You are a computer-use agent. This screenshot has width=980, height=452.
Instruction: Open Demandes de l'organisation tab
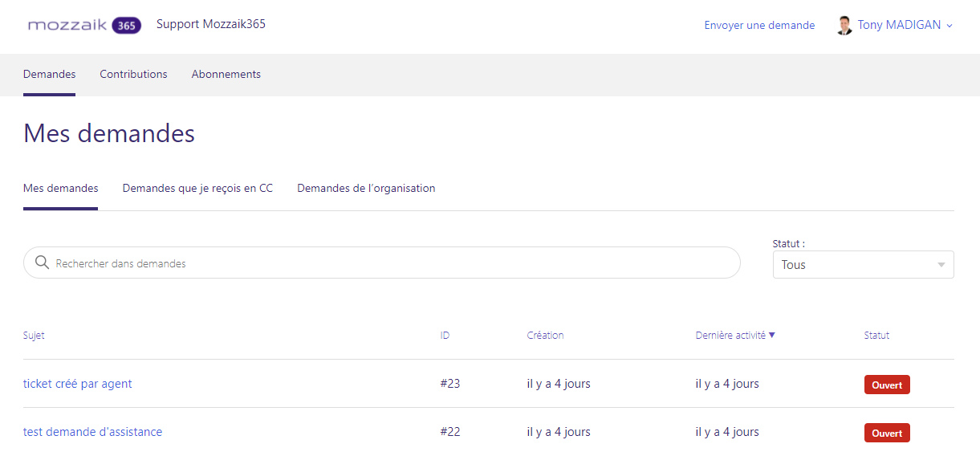coord(366,189)
